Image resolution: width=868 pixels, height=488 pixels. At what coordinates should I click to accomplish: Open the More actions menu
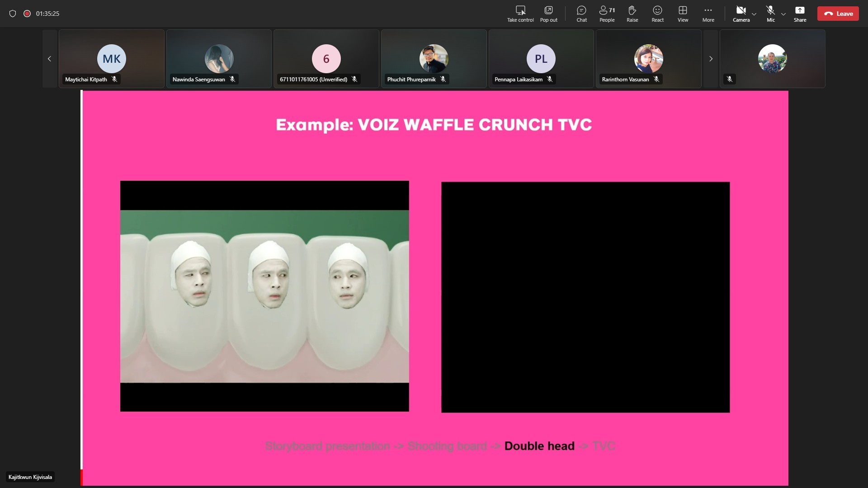(x=708, y=14)
